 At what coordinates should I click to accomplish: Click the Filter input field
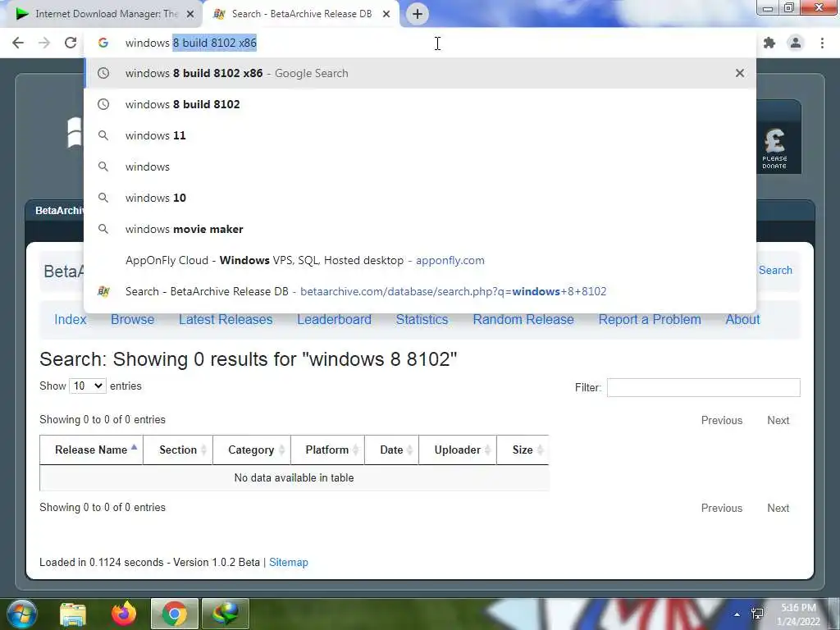(x=703, y=387)
